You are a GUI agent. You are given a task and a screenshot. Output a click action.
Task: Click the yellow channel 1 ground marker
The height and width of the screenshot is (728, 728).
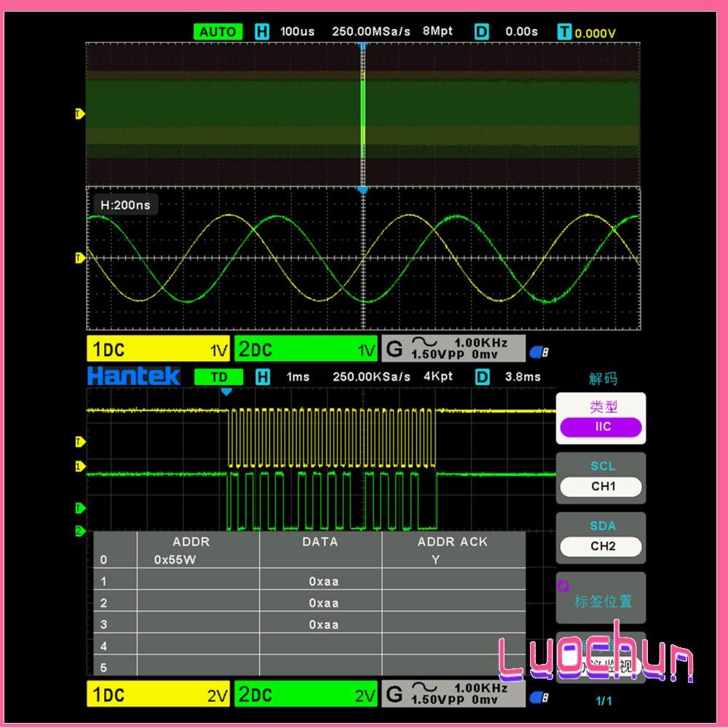pyautogui.click(x=80, y=466)
